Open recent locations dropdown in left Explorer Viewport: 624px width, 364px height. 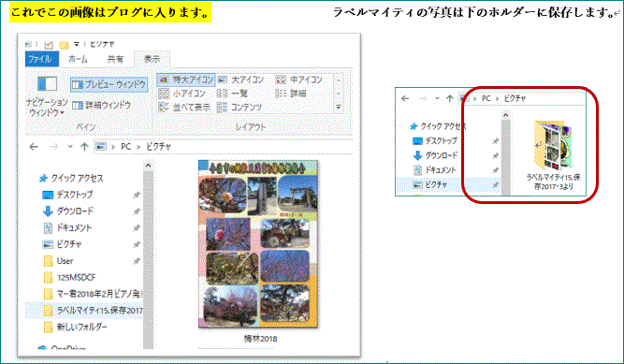[x=70, y=147]
